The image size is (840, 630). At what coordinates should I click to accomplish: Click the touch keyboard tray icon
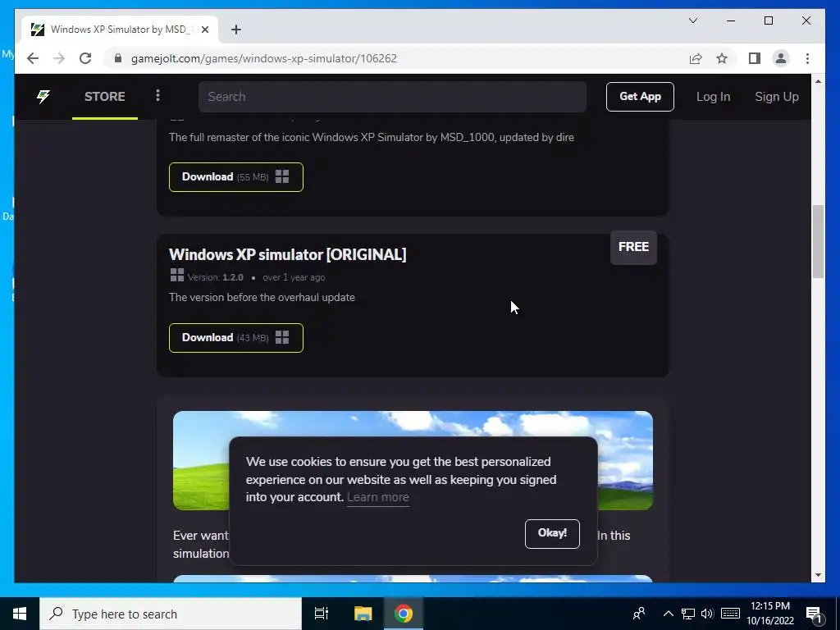click(730, 614)
